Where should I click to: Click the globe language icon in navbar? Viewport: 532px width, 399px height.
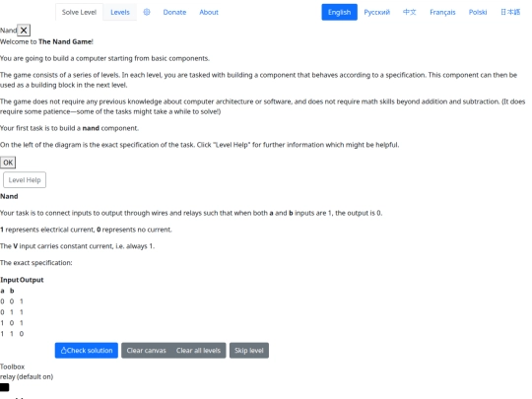[x=147, y=12]
